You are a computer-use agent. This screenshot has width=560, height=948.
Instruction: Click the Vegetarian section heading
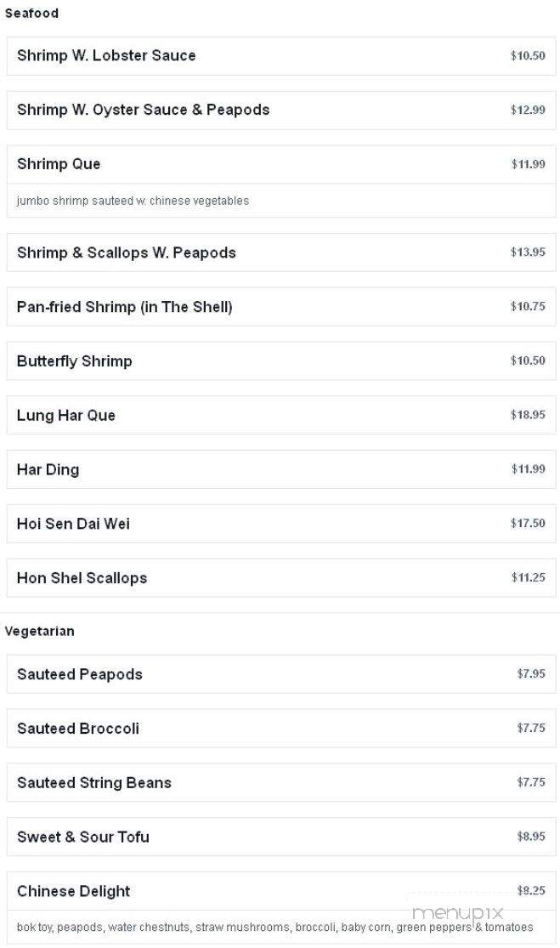coord(39,631)
